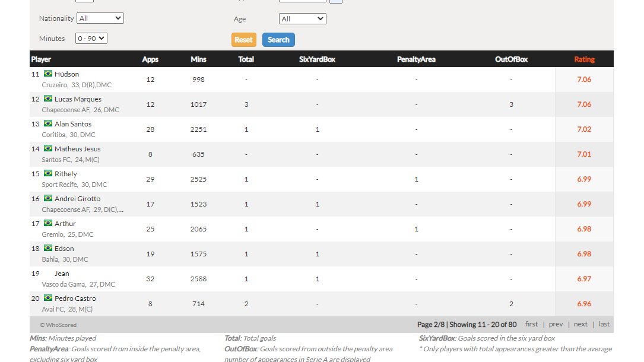
Task: Open player Pedro Castro's profile
Action: 75,299
